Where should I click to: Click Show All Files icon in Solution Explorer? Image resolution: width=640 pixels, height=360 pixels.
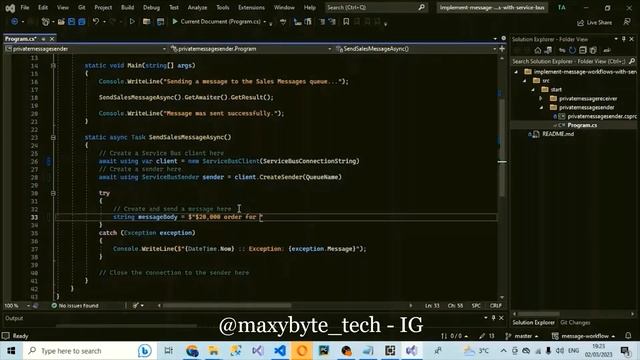(x=593, y=50)
